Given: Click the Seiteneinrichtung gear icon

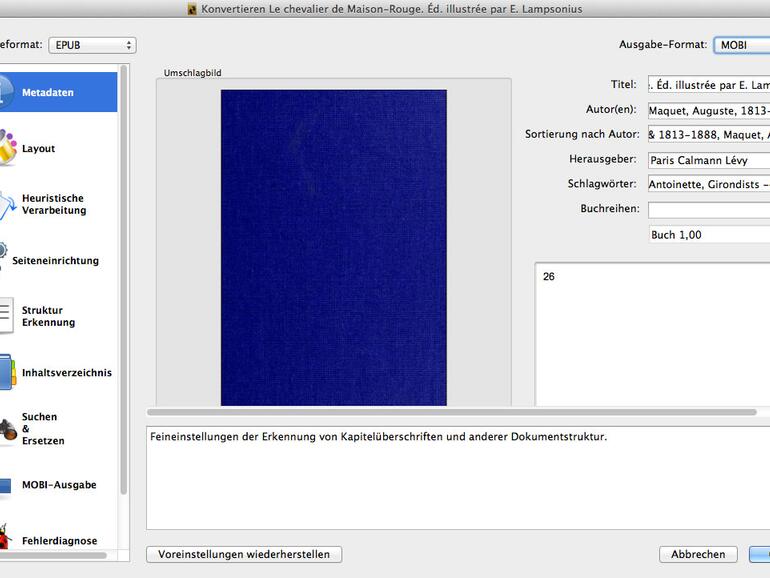Looking at the screenshot, I should click(3, 260).
